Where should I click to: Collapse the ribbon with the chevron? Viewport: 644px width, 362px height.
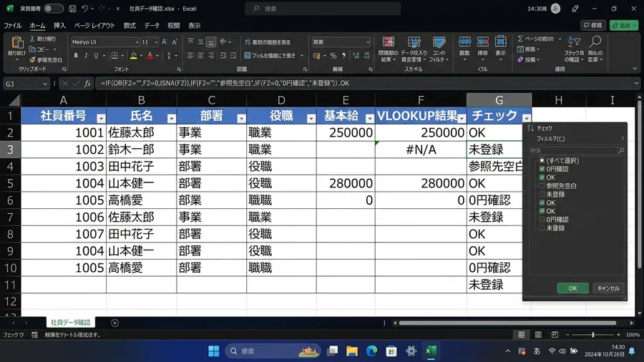pyautogui.click(x=635, y=69)
